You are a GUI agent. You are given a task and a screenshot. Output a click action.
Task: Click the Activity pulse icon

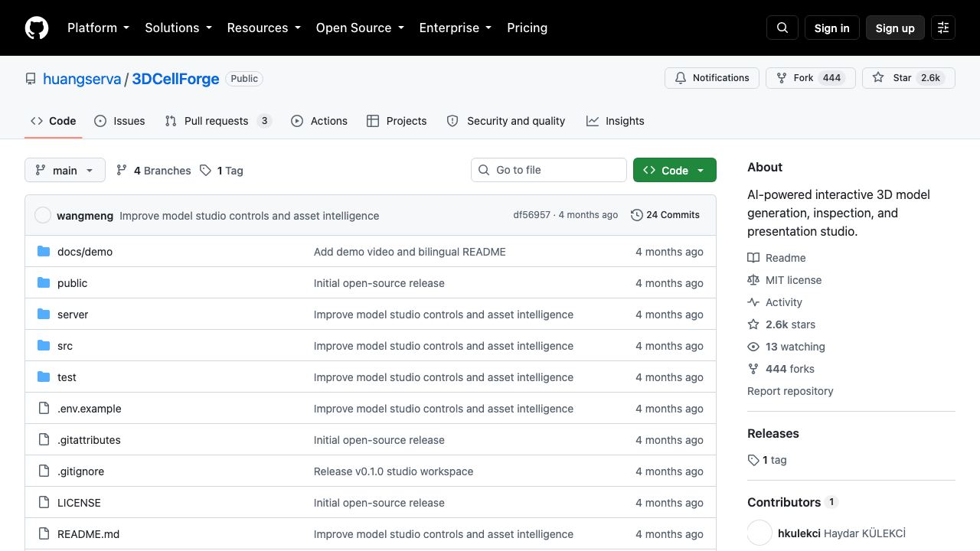(753, 302)
